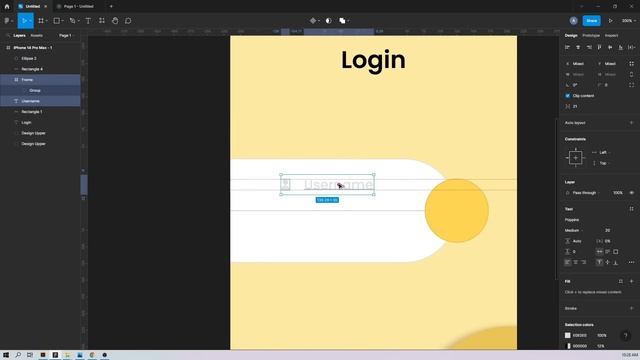
Task: Select the Hand tool
Action: (115, 21)
